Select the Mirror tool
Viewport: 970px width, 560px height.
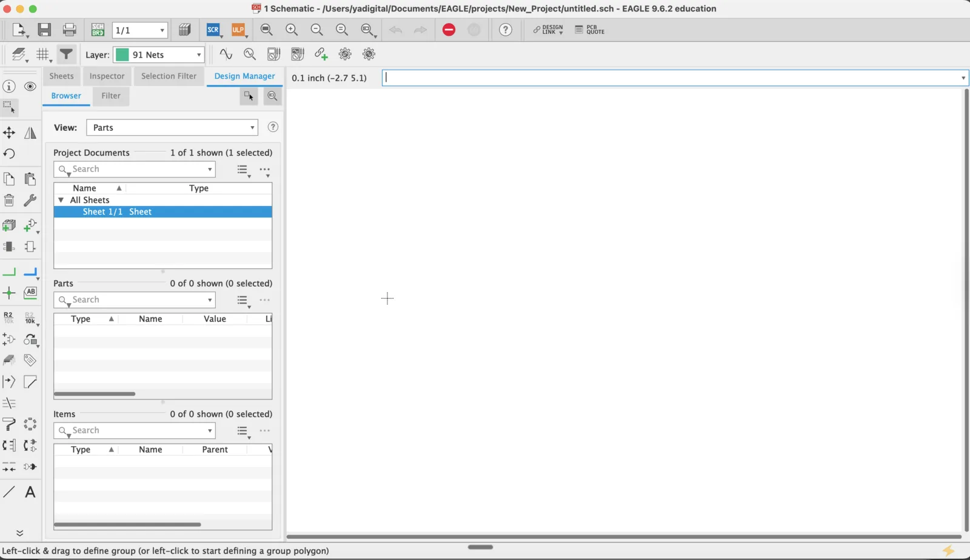(x=30, y=132)
